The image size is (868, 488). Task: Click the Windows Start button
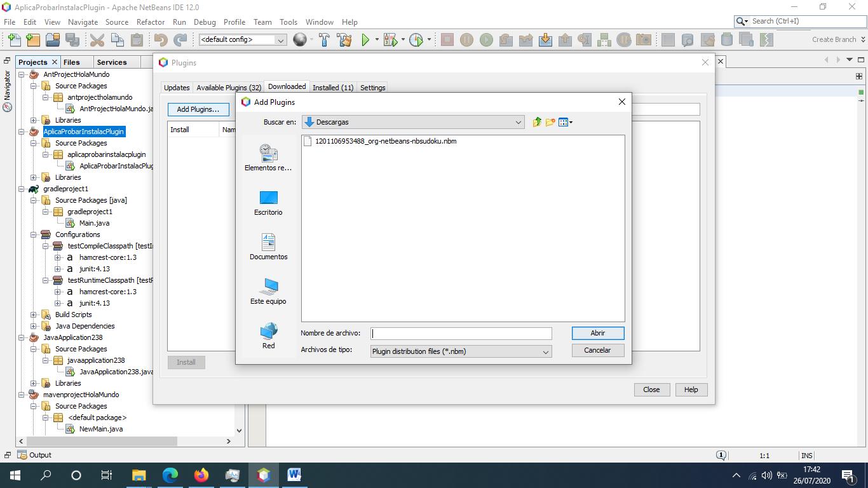point(15,475)
